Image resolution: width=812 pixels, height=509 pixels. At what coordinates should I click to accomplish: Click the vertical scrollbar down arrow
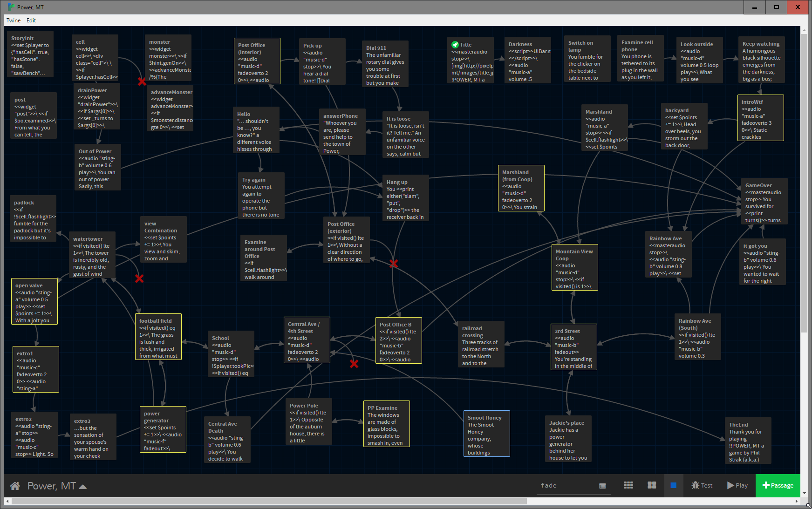804,493
